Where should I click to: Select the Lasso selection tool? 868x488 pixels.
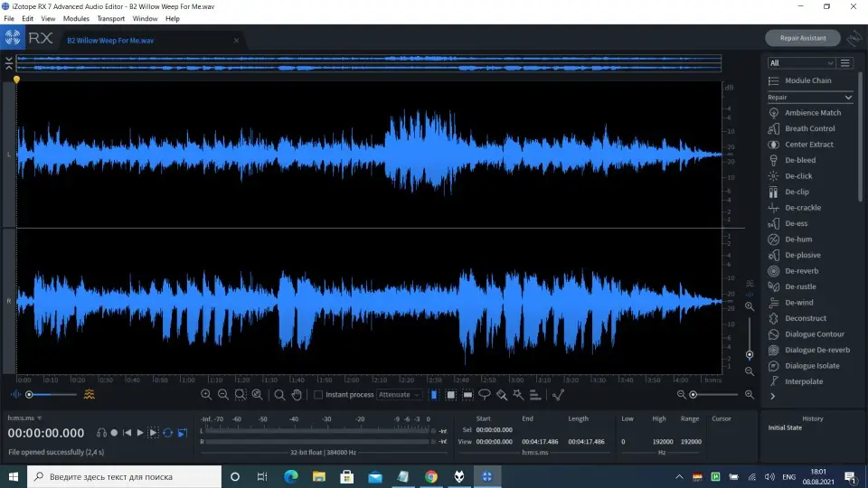tap(485, 395)
